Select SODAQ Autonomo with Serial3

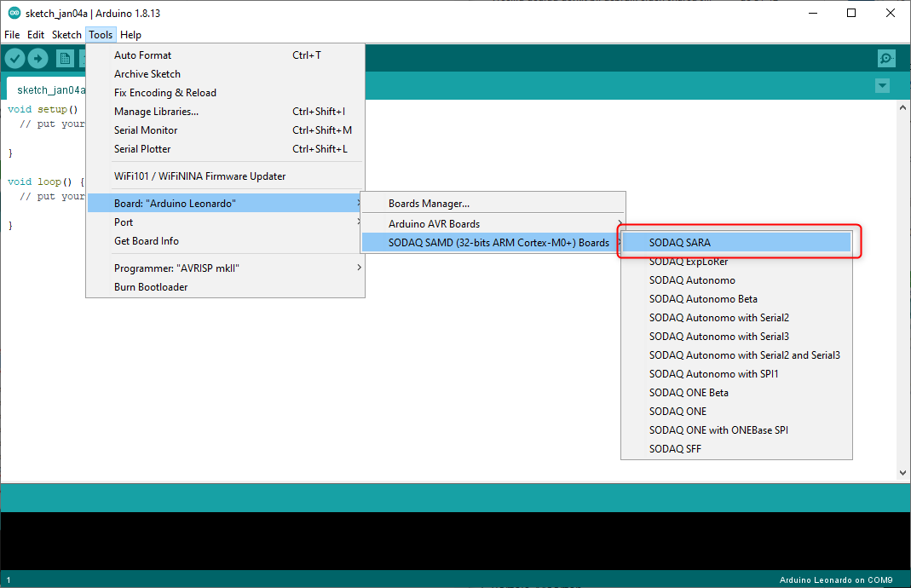click(x=736, y=336)
